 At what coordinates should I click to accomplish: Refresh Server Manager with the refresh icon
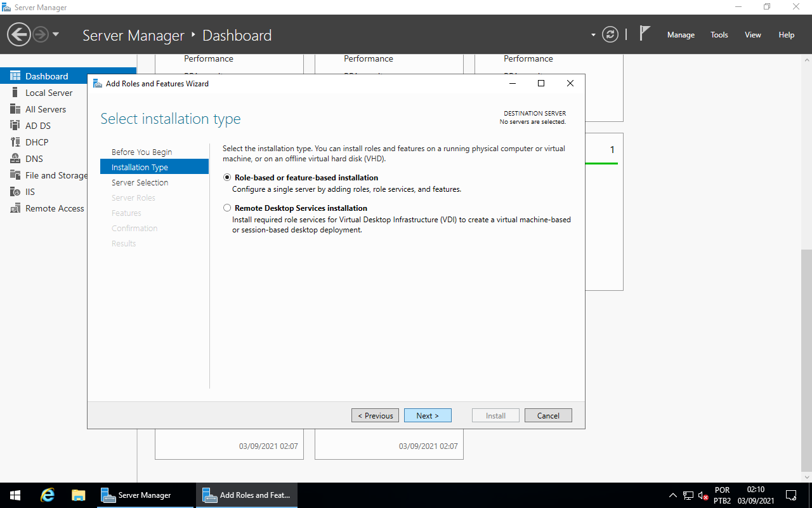610,35
